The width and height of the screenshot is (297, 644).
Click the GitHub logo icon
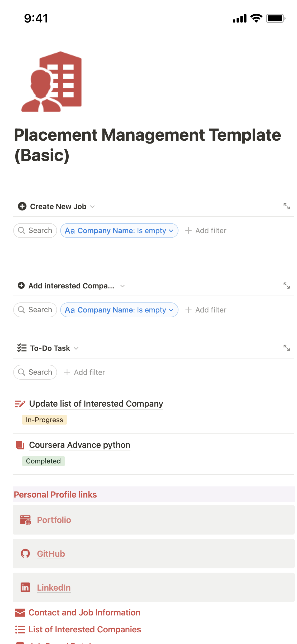(25, 554)
